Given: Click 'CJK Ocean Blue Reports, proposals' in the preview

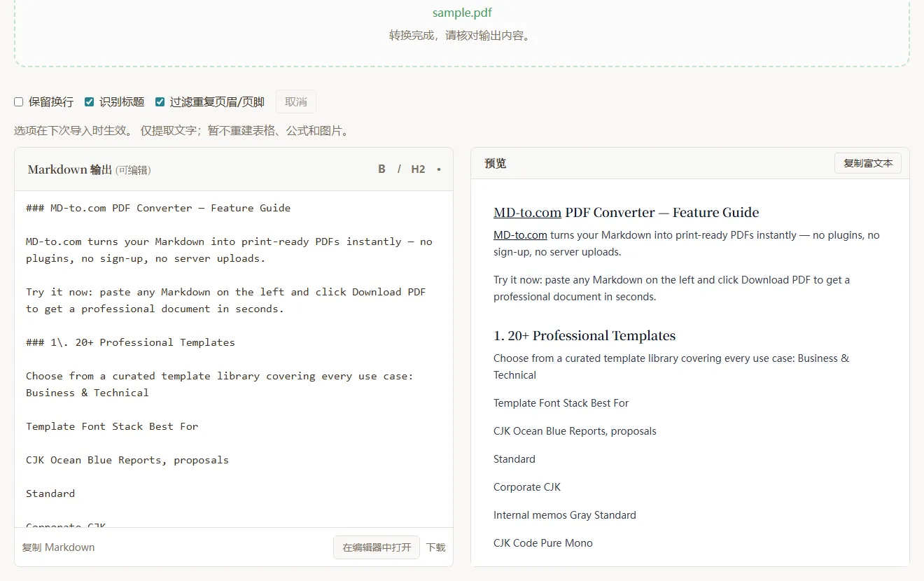Looking at the screenshot, I should 575,431.
